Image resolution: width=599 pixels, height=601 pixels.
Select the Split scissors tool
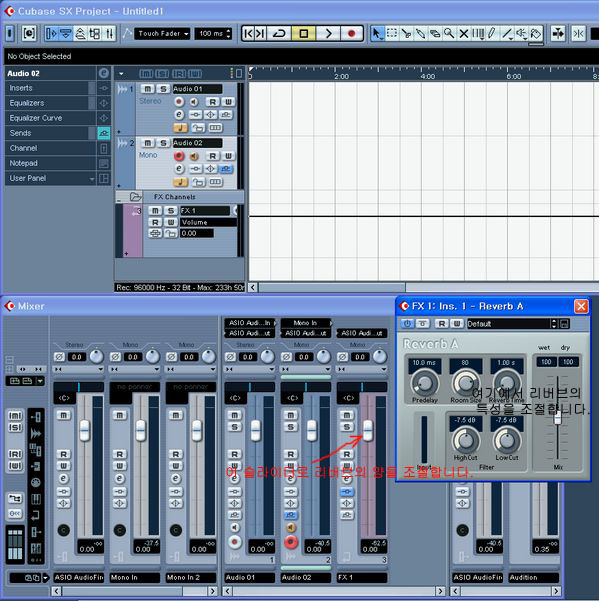coord(407,33)
